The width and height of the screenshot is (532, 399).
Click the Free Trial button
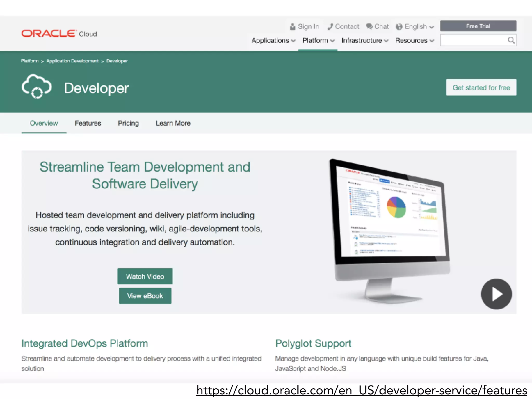coord(478,26)
